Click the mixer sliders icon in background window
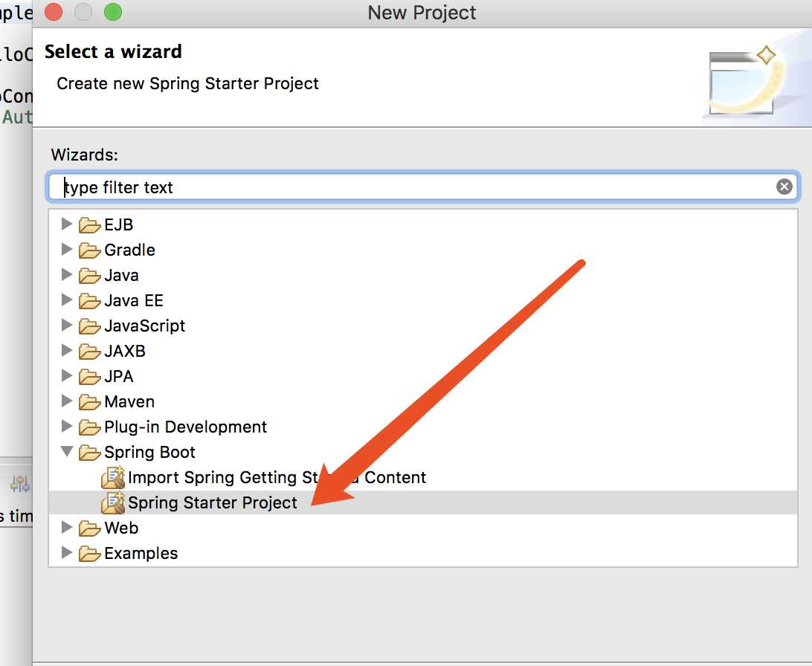This screenshot has height=666, width=812. [20, 484]
